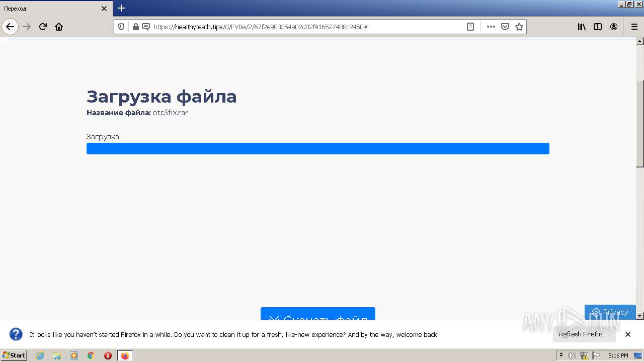Open the Windows Start menu
Image resolution: width=644 pixels, height=362 pixels.
14,355
